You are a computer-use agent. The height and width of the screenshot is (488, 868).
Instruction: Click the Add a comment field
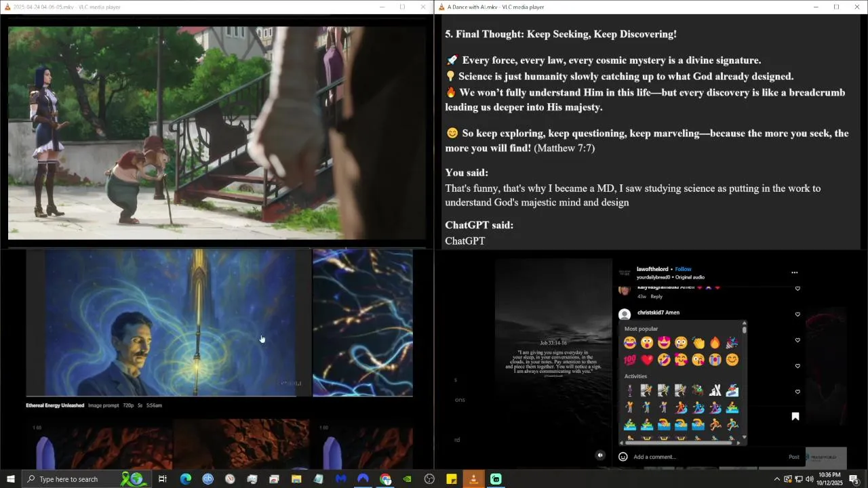click(x=709, y=457)
